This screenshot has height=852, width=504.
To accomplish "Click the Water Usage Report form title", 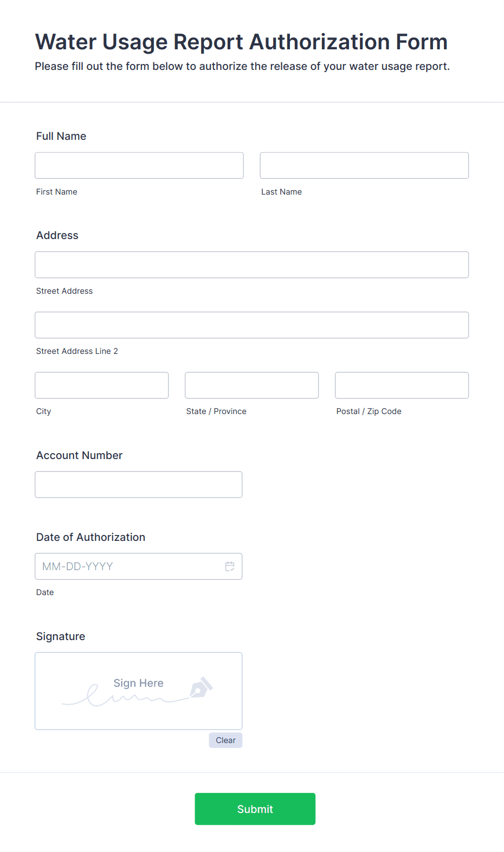I will click(242, 42).
